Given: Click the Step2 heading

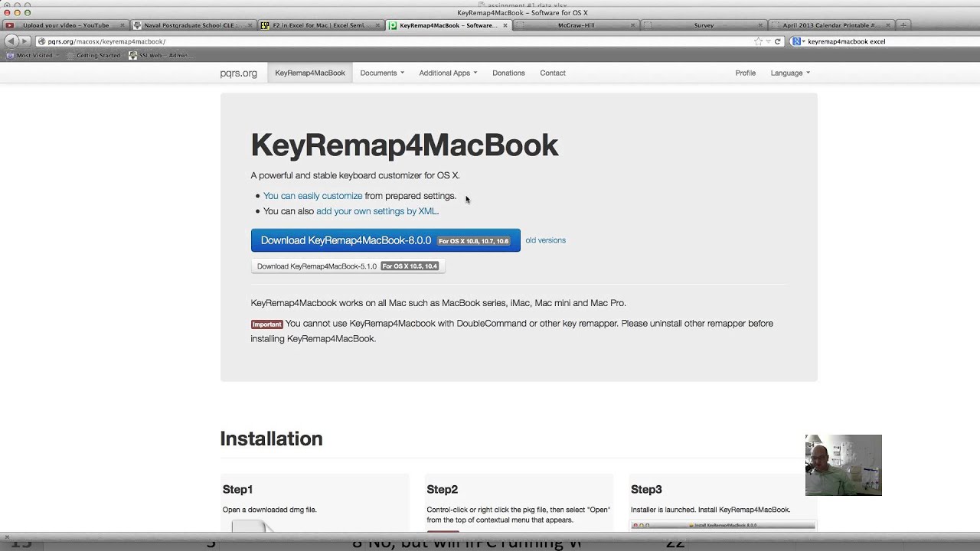Looking at the screenshot, I should click(x=442, y=489).
